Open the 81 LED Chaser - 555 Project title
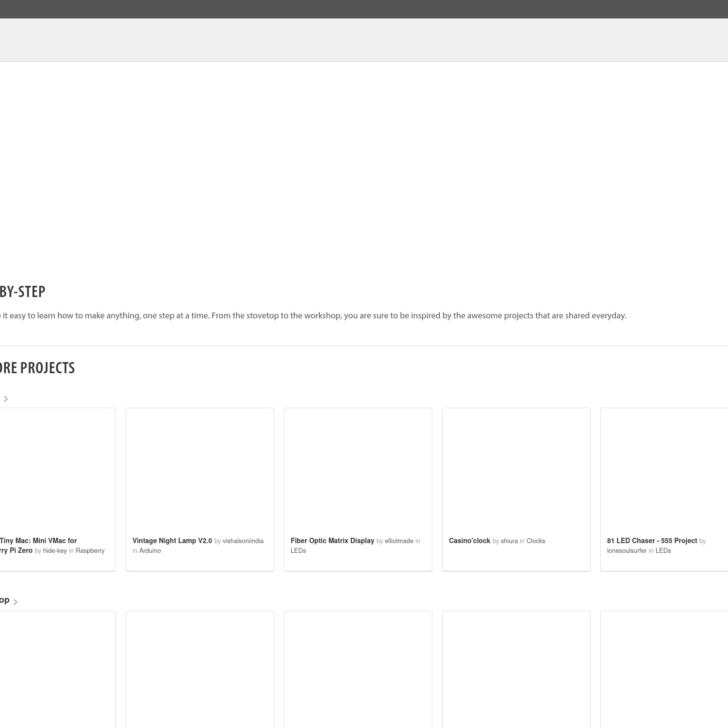The width and height of the screenshot is (728, 728). click(x=652, y=541)
